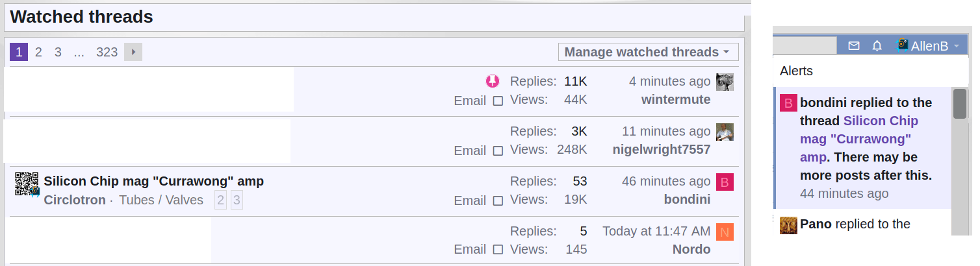
Task: Open the bell alerts icon
Action: tap(877, 45)
